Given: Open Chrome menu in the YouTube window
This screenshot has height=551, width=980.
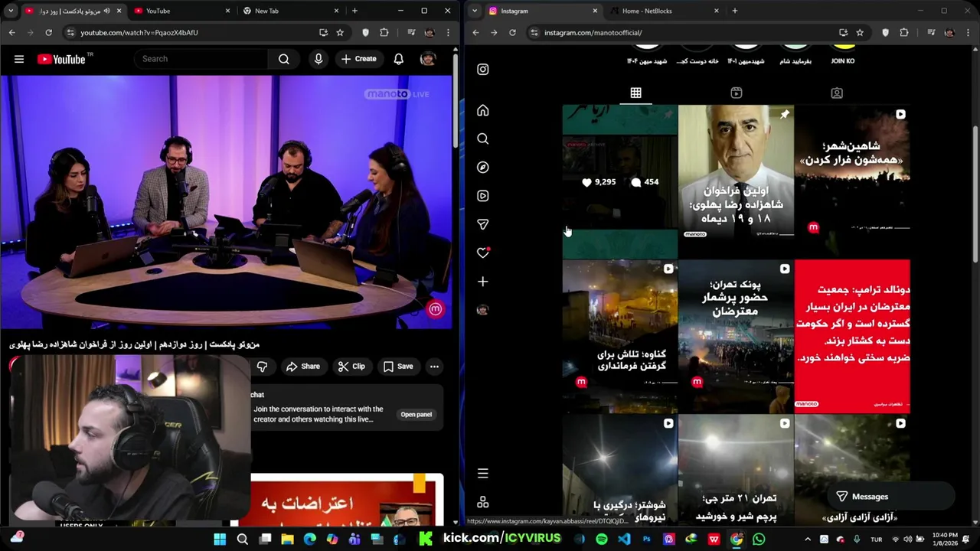Looking at the screenshot, I should pos(448,32).
